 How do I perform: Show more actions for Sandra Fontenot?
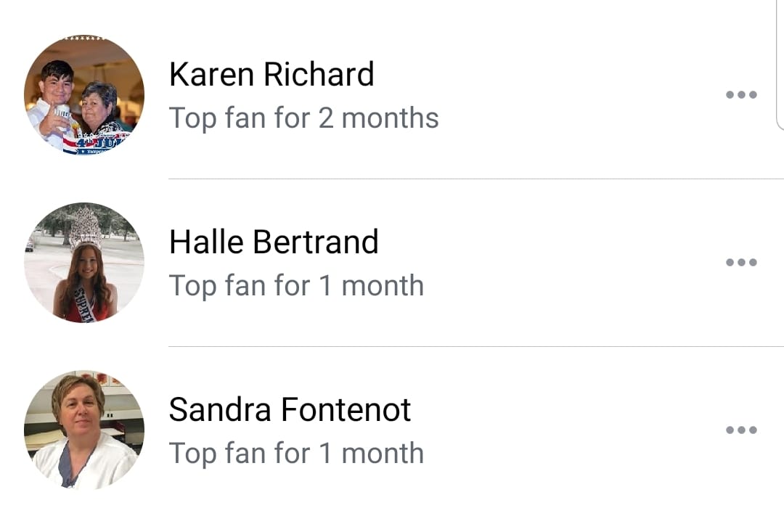741,430
